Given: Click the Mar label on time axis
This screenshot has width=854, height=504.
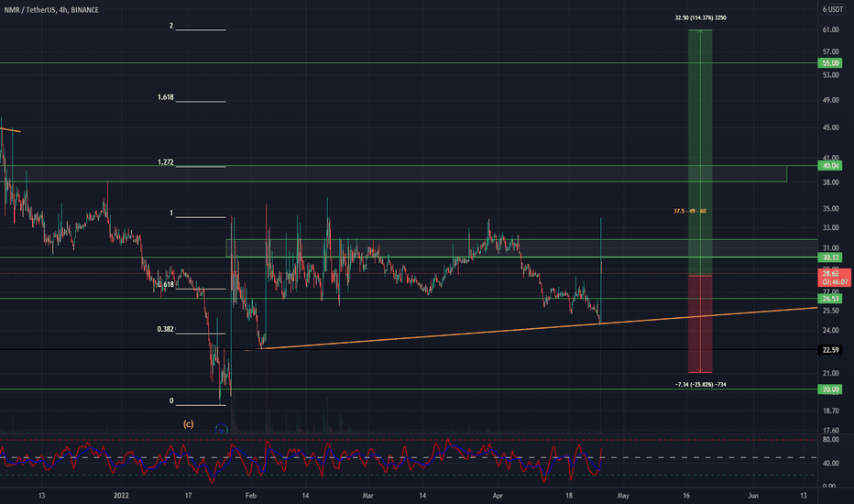Looking at the screenshot, I should (368, 495).
